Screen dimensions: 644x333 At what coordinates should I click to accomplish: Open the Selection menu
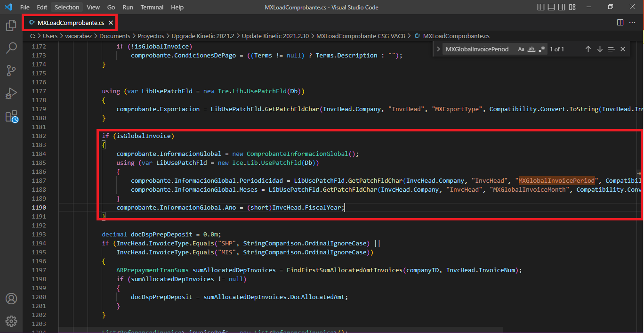(67, 7)
